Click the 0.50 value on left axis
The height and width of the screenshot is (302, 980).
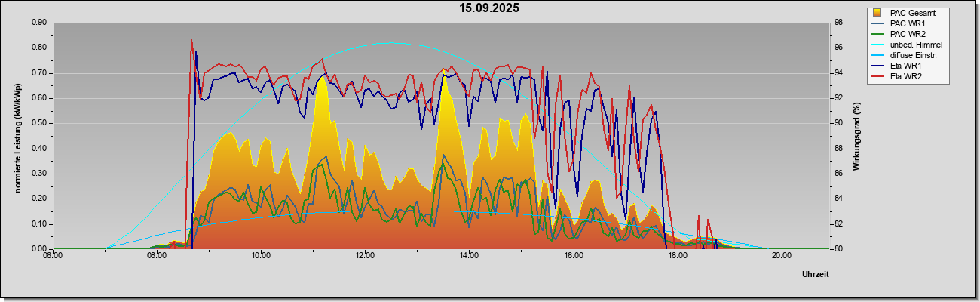click(40, 123)
